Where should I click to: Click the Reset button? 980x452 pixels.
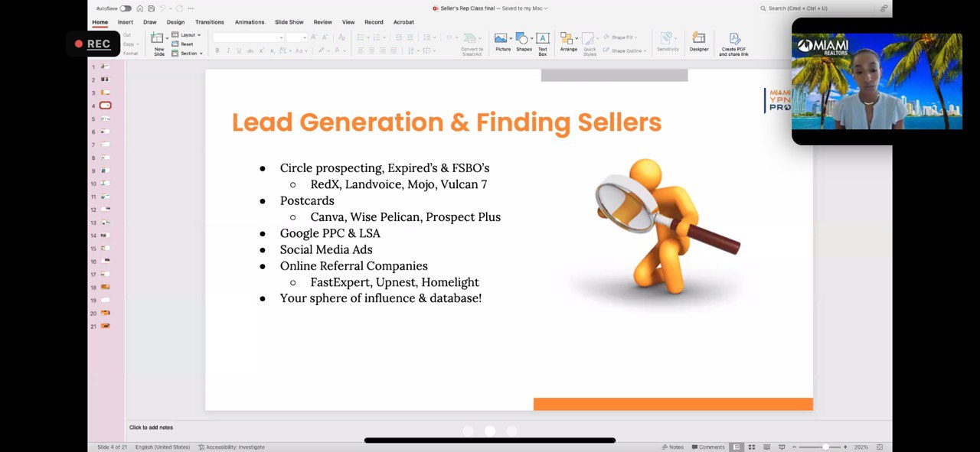click(x=186, y=44)
